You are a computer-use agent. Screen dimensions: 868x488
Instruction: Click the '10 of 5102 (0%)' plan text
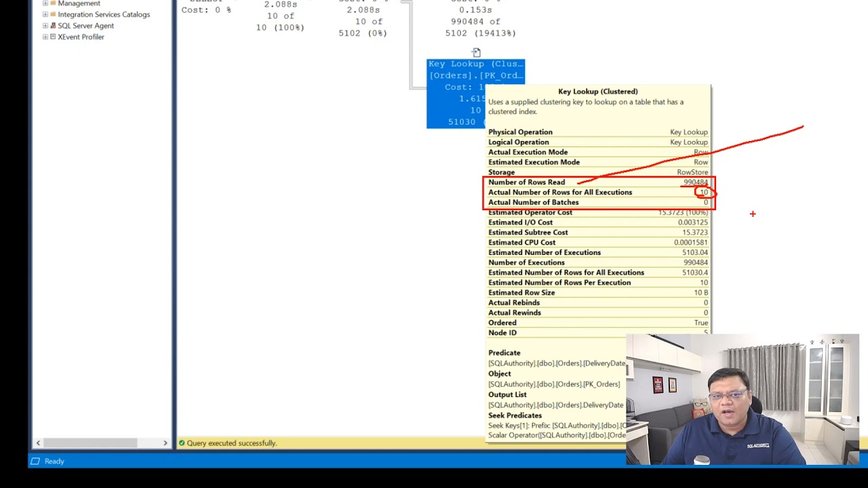pyautogui.click(x=363, y=27)
